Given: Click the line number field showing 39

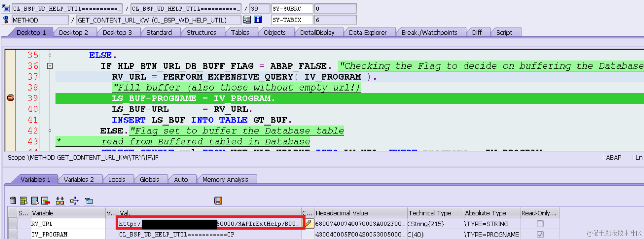Looking at the screenshot, I should [260, 9].
